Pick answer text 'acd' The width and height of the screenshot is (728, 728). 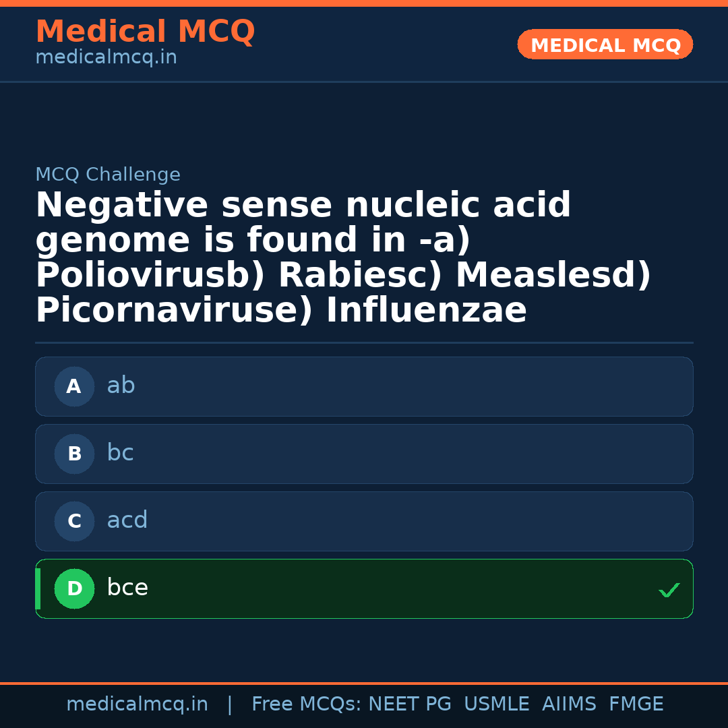click(x=127, y=520)
